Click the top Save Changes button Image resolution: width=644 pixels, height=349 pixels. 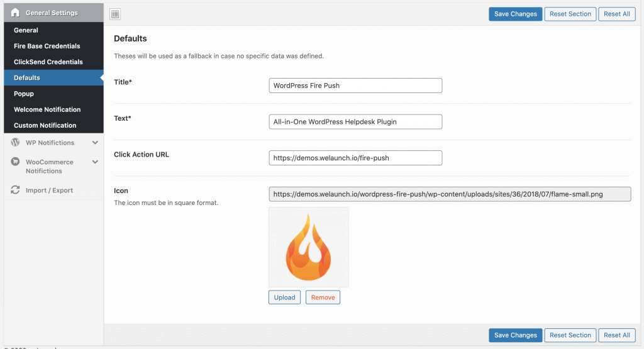515,14
